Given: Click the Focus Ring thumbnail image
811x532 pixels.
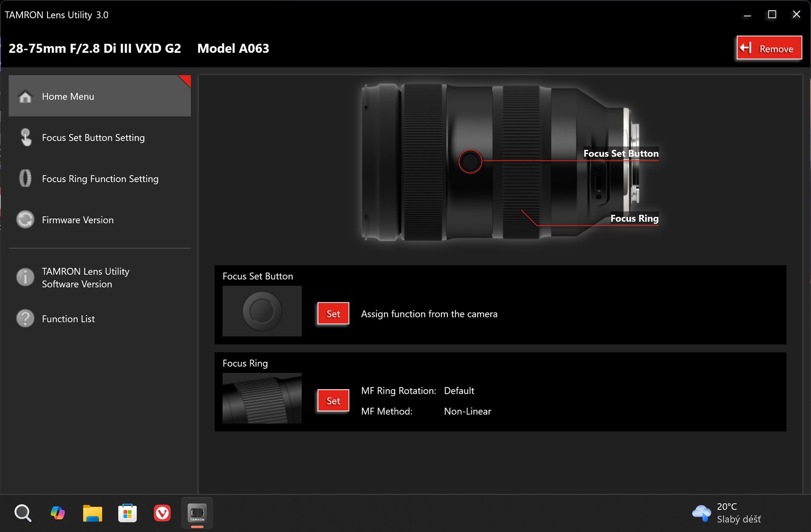Looking at the screenshot, I should [262, 398].
